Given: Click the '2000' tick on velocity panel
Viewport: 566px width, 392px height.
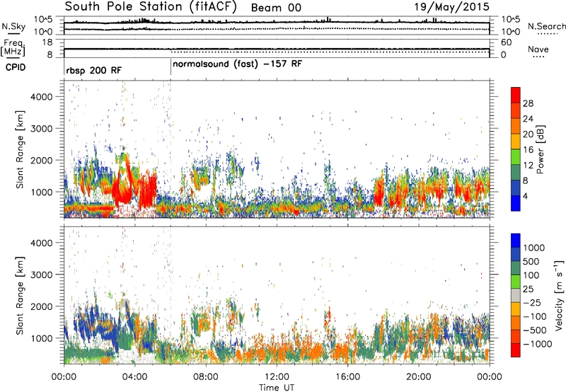Looking at the screenshot, I should point(41,306).
